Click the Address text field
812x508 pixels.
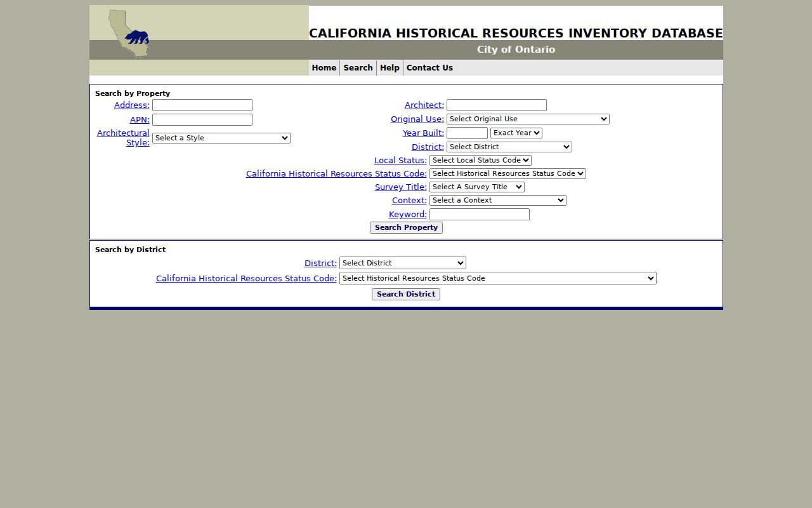tap(202, 105)
